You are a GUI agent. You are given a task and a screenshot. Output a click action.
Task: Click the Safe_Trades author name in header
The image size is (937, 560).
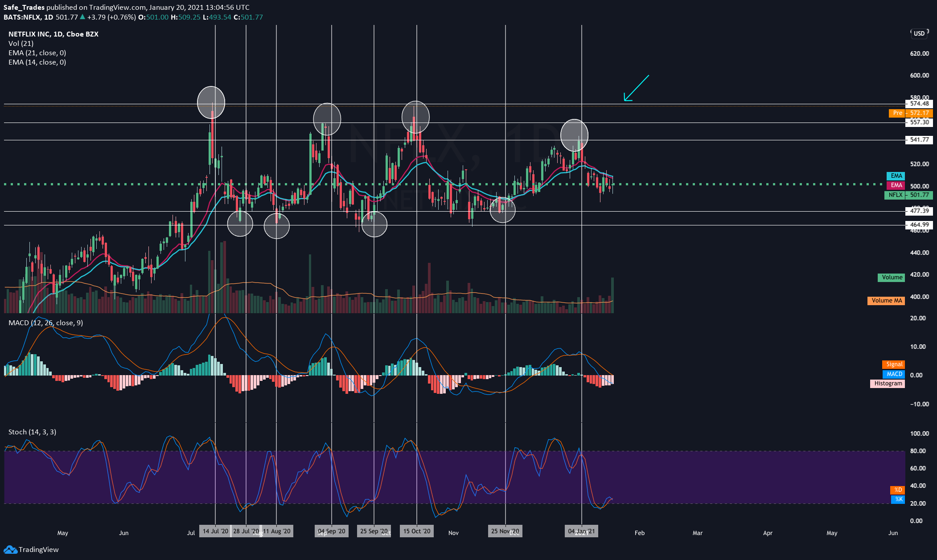click(24, 7)
